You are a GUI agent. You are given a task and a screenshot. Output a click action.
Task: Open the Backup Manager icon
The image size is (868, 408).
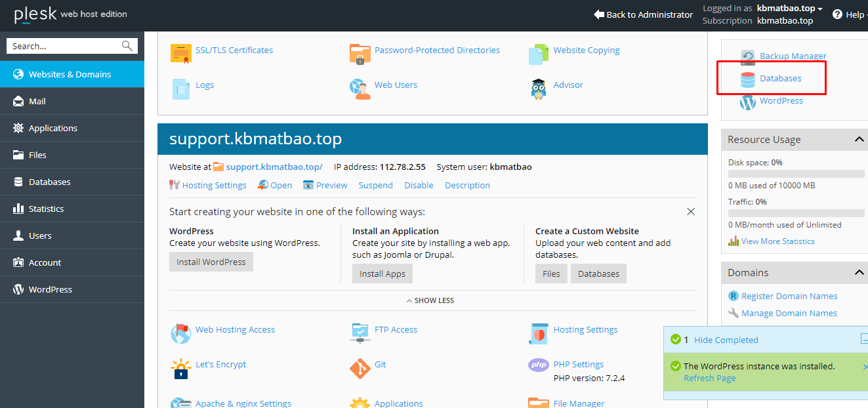747,57
